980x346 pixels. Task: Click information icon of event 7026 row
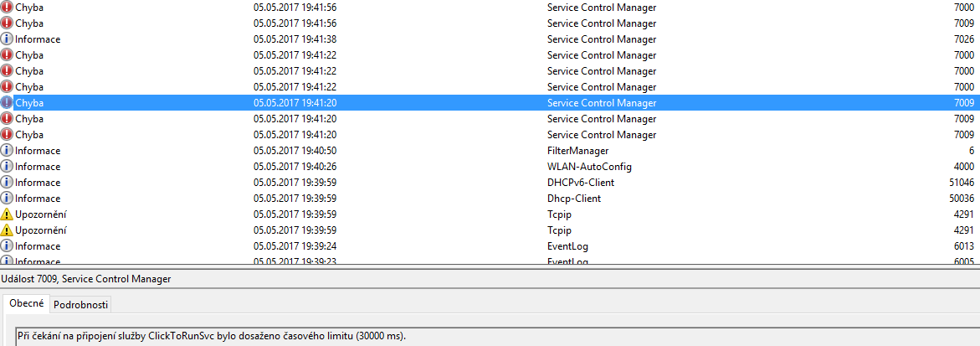click(x=8, y=39)
